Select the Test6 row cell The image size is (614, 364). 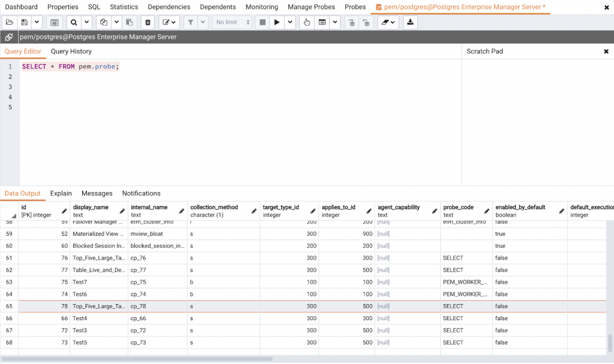coord(98,294)
